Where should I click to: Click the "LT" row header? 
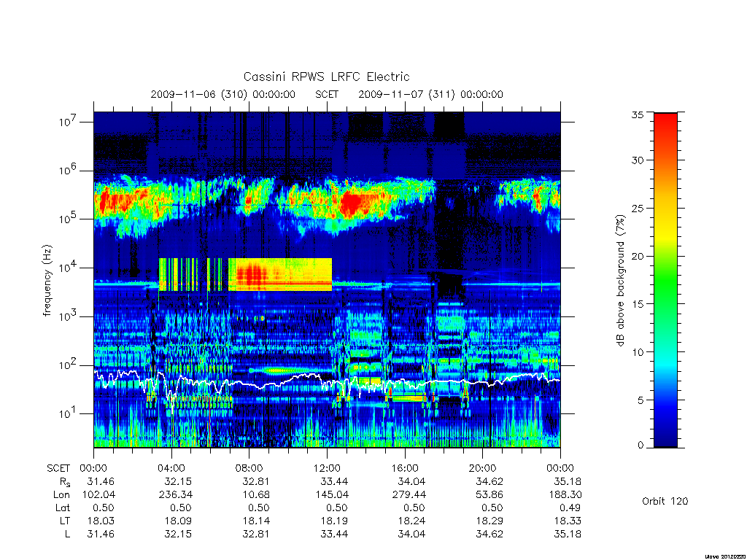[x=65, y=521]
